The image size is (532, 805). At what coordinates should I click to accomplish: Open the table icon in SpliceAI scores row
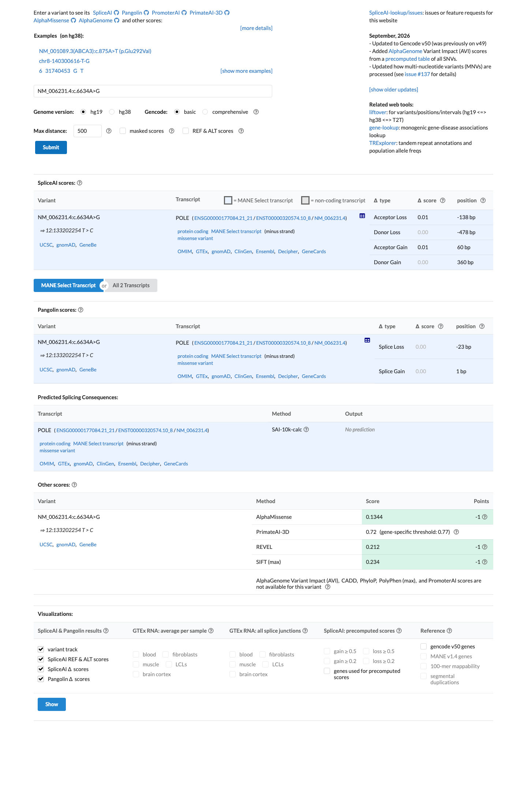(362, 216)
